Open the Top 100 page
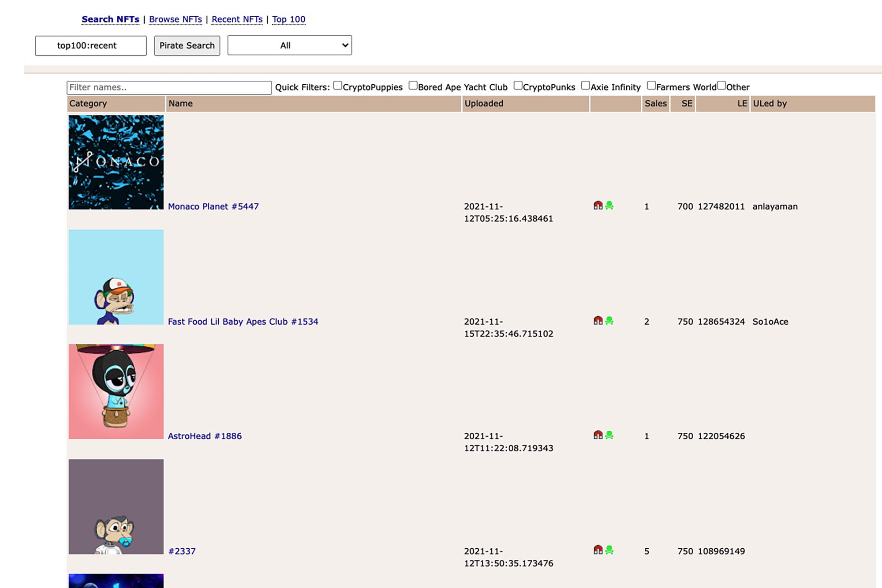 point(289,19)
